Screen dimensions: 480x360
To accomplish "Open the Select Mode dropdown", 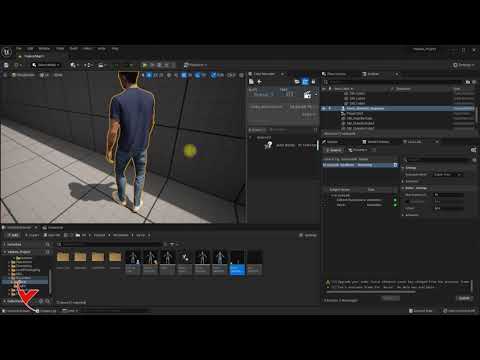I will [x=46, y=65].
